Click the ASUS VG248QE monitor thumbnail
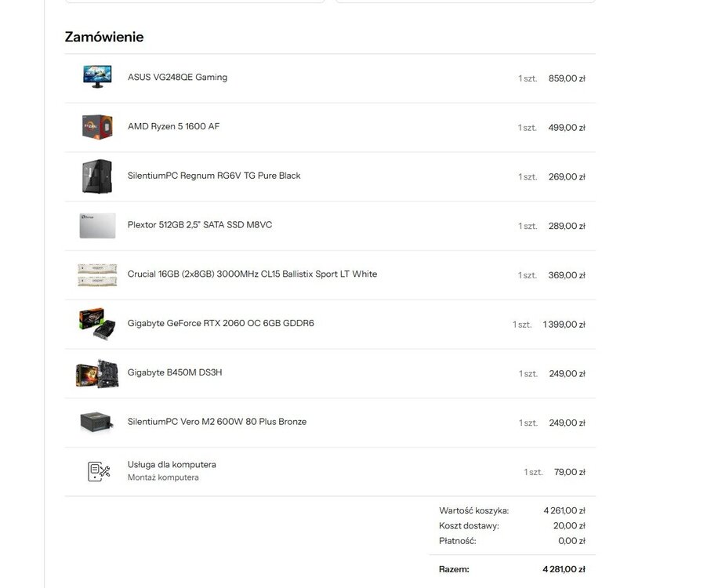The image size is (718, 588). 97,77
